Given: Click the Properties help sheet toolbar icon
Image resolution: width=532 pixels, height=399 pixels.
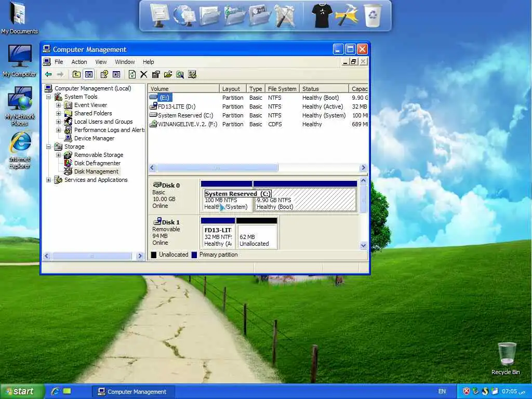Looking at the screenshot, I should (x=104, y=74).
